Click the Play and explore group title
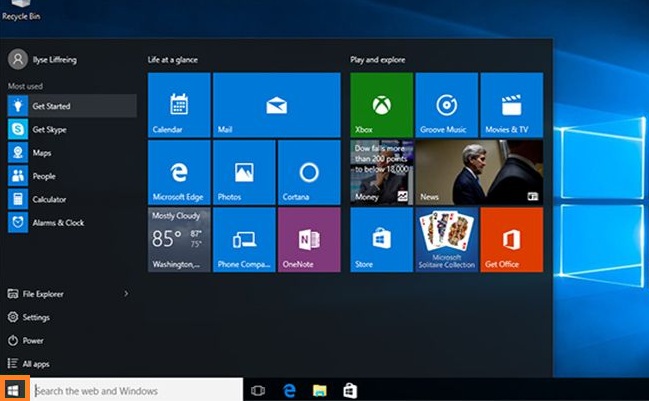649x401 pixels. pyautogui.click(x=377, y=60)
